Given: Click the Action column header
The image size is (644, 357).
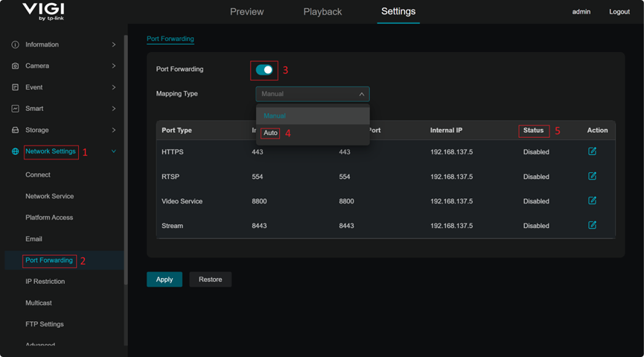Looking at the screenshot, I should tap(598, 130).
